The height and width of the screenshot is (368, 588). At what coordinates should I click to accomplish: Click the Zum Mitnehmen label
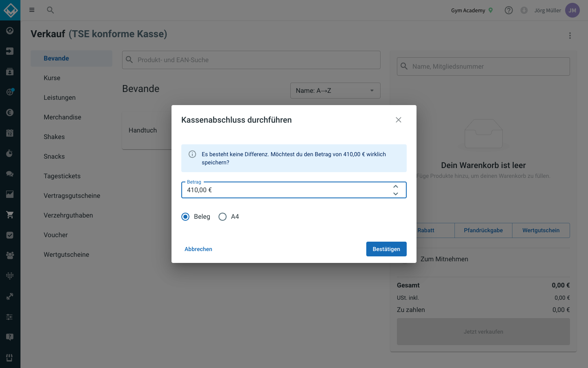pyautogui.click(x=444, y=259)
